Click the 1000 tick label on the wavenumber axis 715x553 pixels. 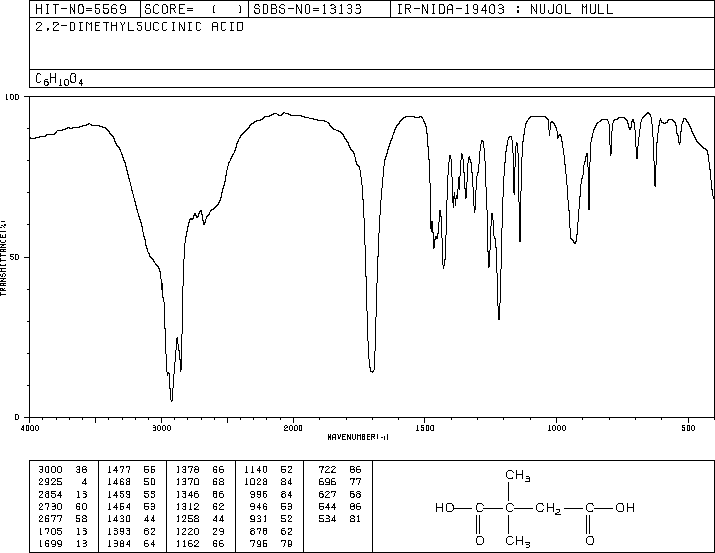[556, 428]
